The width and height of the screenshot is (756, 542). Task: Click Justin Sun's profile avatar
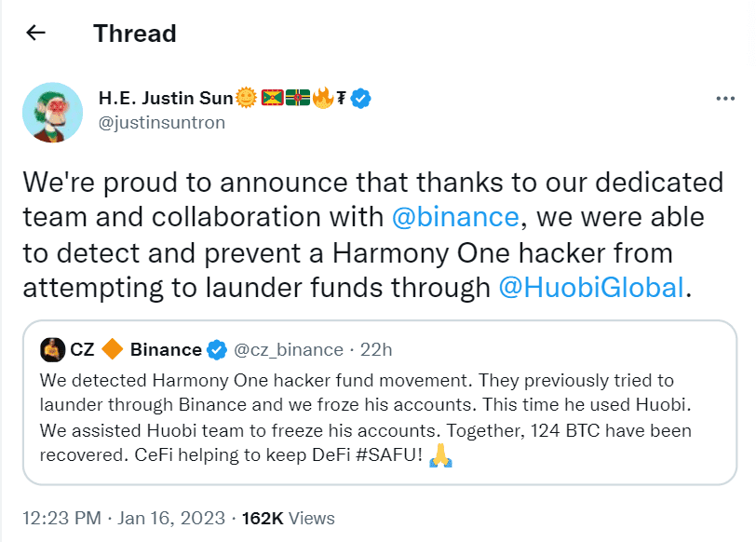point(53,112)
